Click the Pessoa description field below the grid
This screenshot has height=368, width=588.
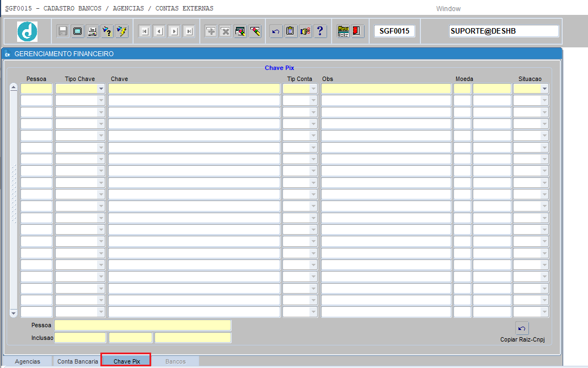tap(143, 325)
